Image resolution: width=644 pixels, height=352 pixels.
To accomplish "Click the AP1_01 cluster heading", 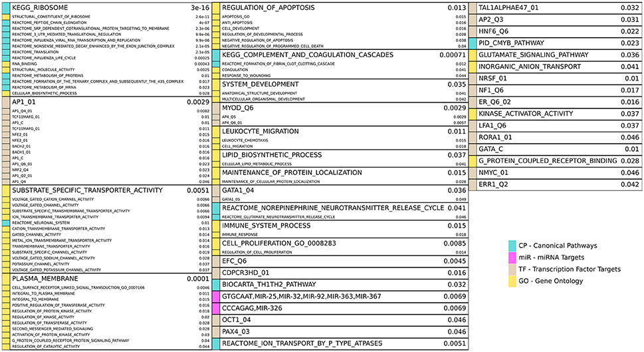I will (24, 102).
